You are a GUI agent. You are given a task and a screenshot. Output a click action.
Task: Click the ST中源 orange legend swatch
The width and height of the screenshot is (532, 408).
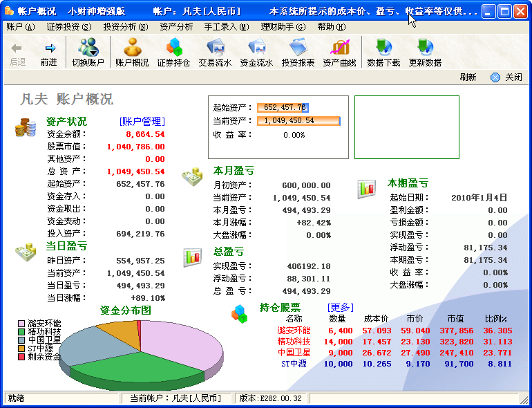click(21, 349)
